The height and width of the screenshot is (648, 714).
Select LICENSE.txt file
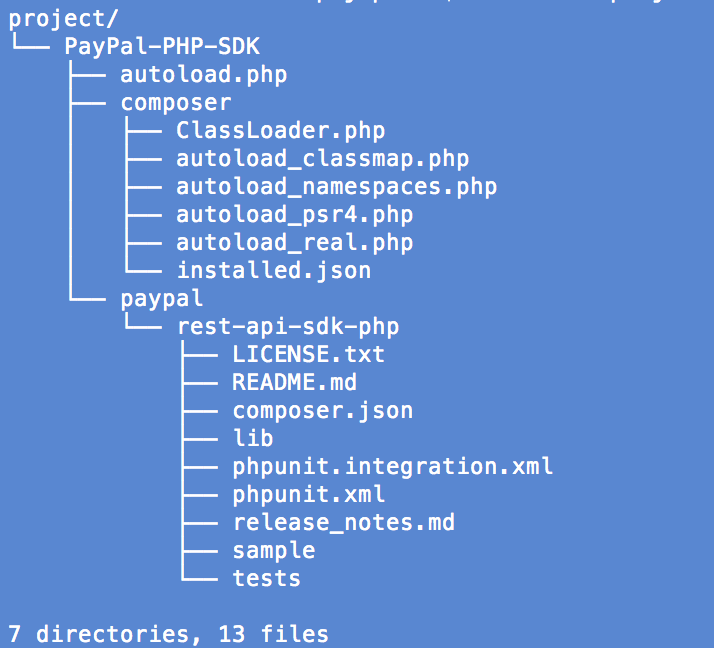click(308, 355)
